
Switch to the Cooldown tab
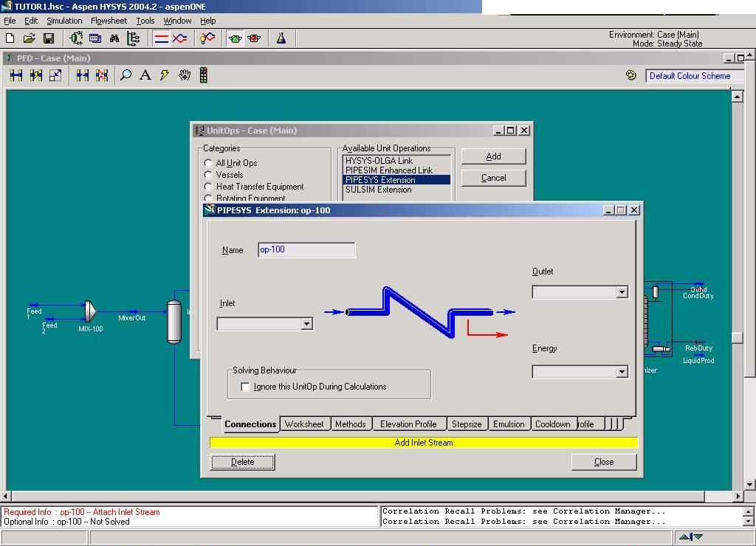pos(553,424)
